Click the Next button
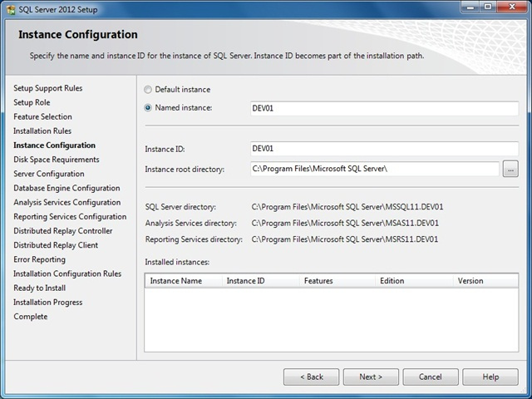The image size is (532, 399). click(371, 377)
